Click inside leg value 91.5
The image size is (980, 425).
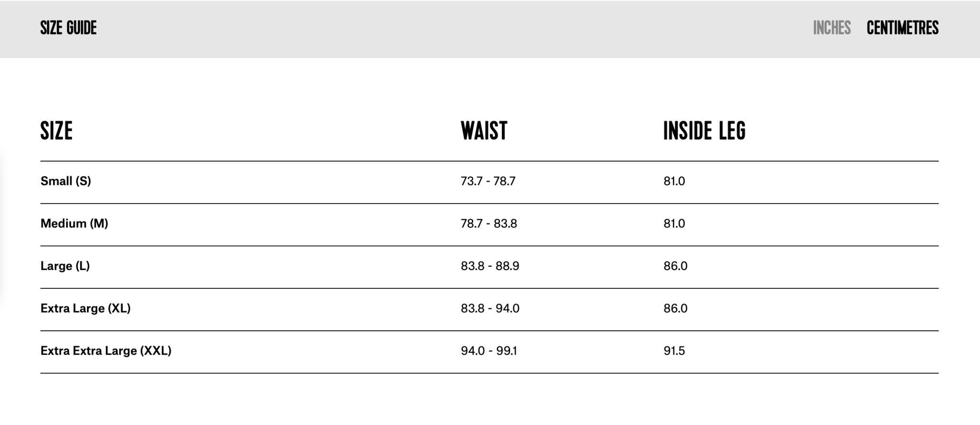[674, 351]
